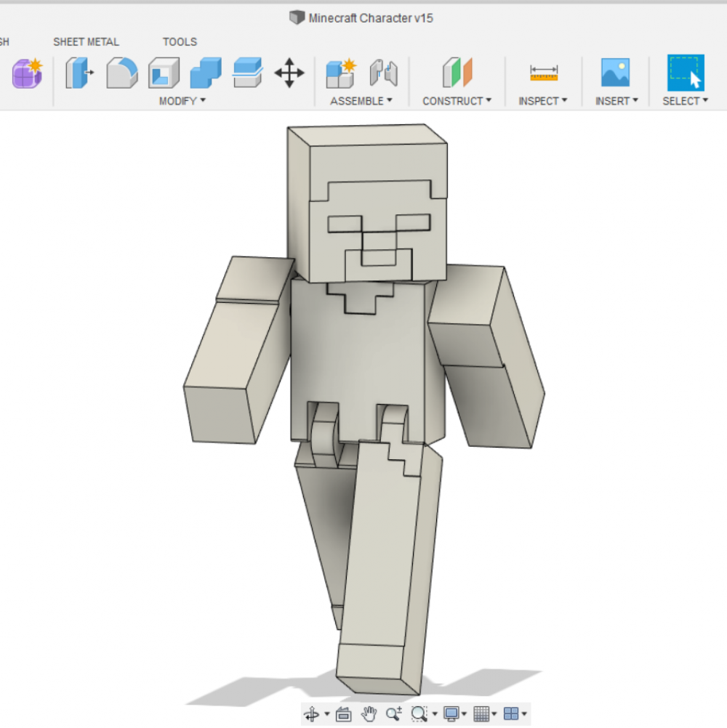
Task: Open the SELECT dropdown menu
Action: pyautogui.click(x=685, y=101)
